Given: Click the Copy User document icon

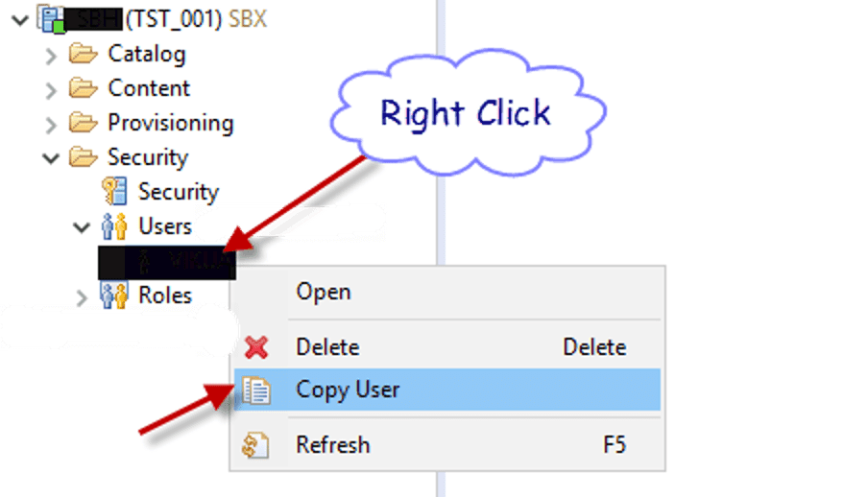Looking at the screenshot, I should 256,390.
